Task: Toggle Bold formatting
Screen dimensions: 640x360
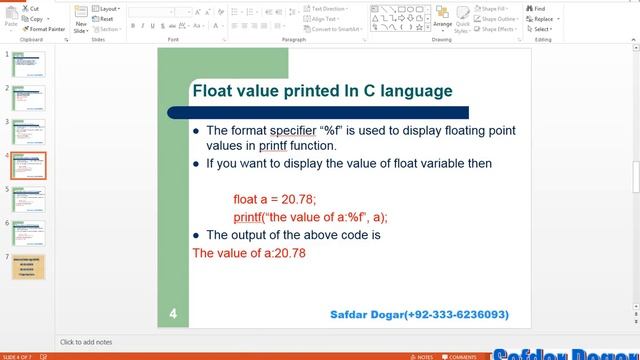Action: tap(133, 26)
